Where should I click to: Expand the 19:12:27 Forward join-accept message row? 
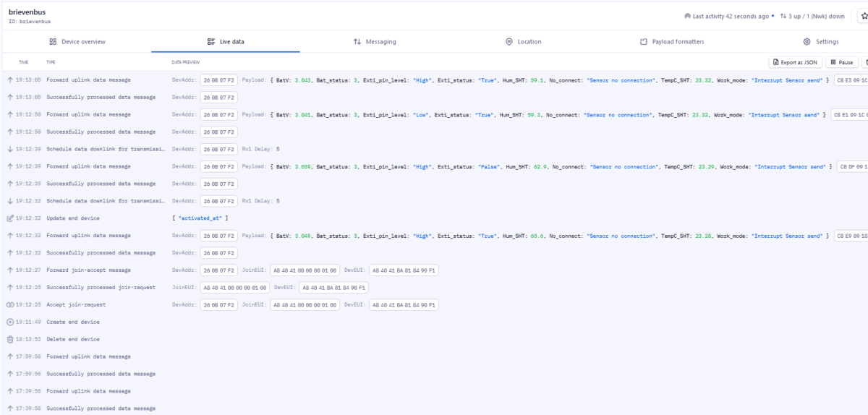coord(88,270)
